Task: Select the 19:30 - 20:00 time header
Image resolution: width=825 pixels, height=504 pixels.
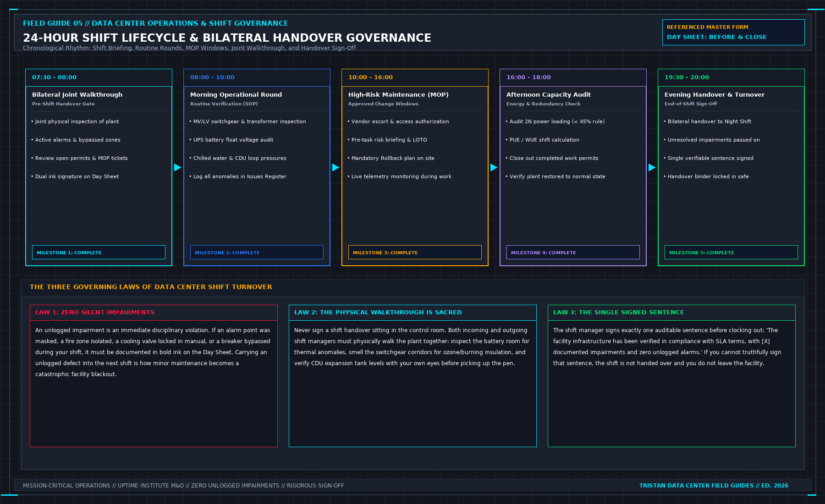Action: (731, 77)
